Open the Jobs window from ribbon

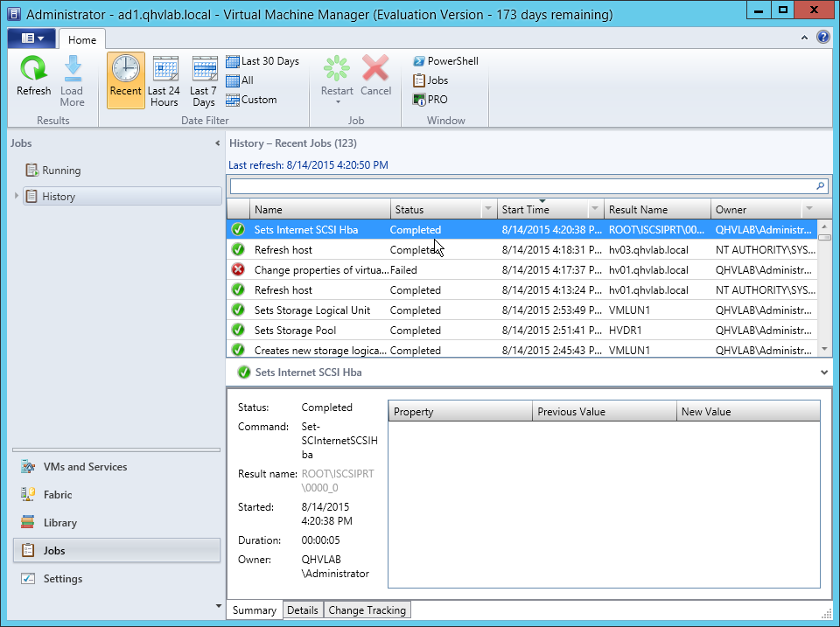click(430, 80)
